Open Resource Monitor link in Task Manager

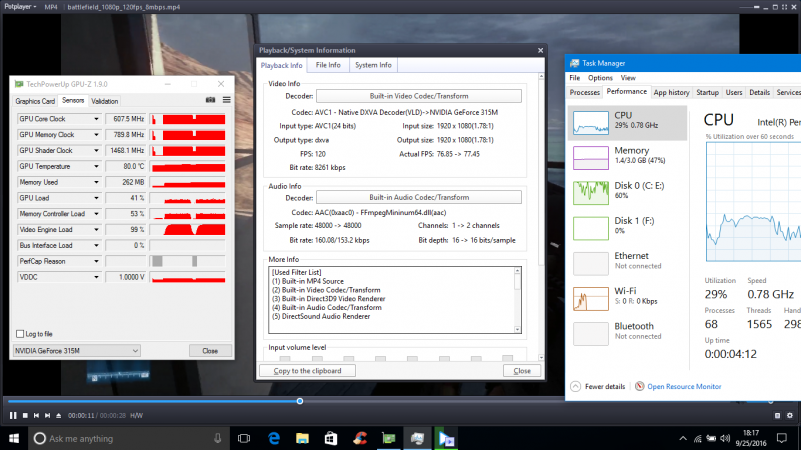point(684,387)
